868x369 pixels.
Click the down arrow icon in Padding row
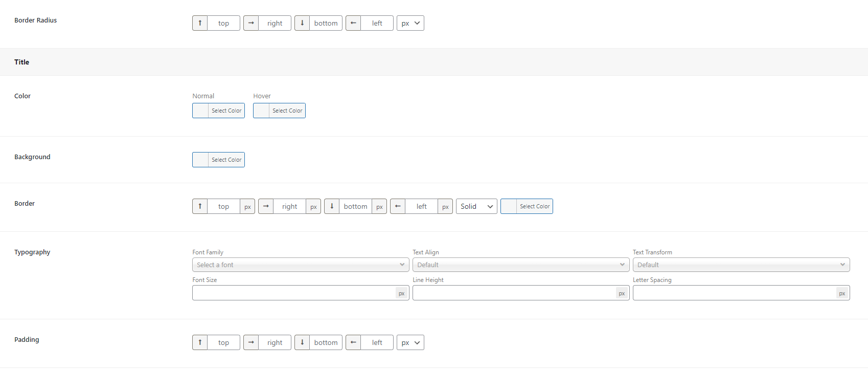click(x=302, y=342)
